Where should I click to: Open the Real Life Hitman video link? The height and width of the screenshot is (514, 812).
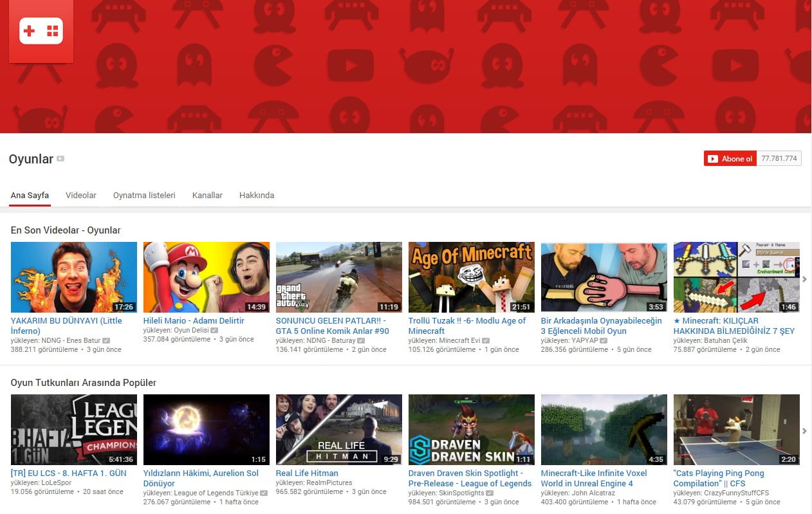pyautogui.click(x=306, y=473)
